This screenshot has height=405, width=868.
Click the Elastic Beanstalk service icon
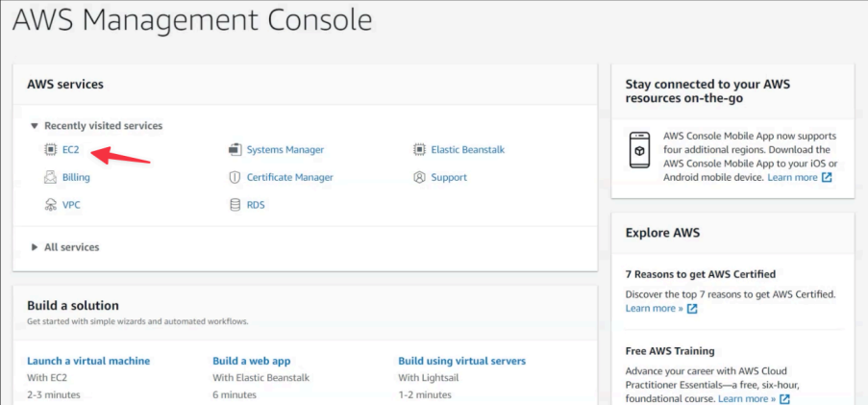click(420, 149)
